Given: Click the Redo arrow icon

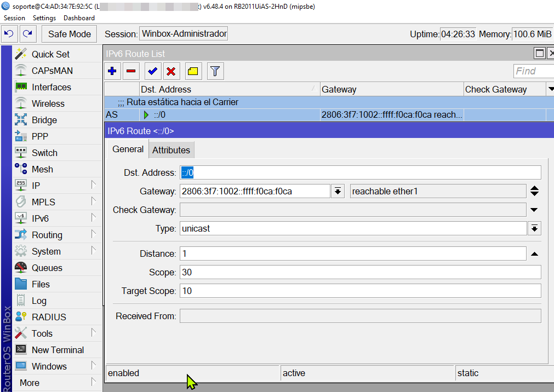Looking at the screenshot, I should pos(27,34).
